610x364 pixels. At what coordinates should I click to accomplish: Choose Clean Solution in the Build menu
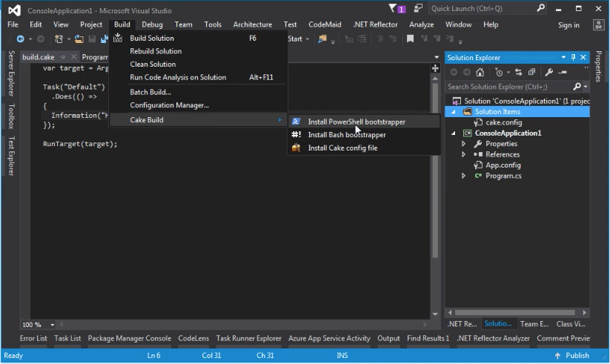pos(199,64)
